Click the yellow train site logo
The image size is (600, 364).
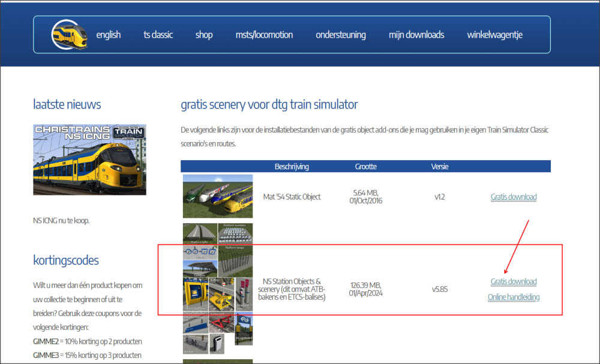pos(70,35)
